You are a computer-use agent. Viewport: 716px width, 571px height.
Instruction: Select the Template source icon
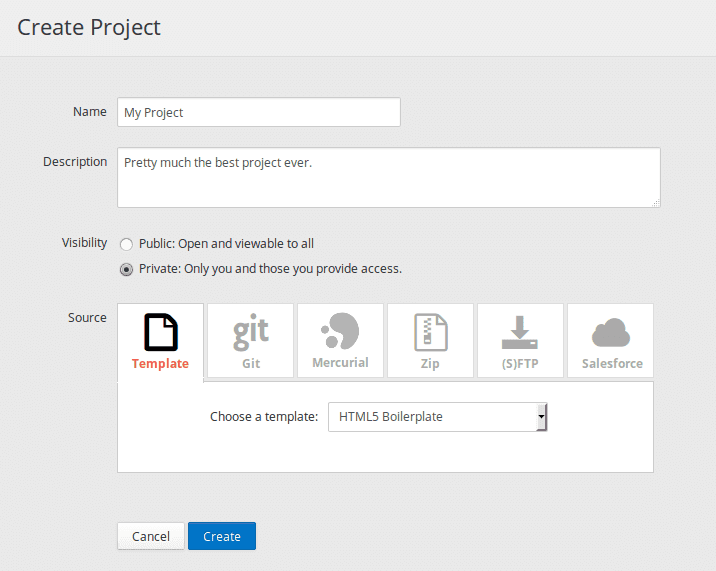161,332
